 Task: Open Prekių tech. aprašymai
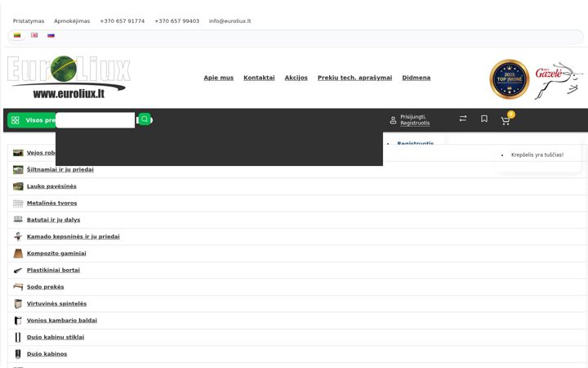coord(354,78)
